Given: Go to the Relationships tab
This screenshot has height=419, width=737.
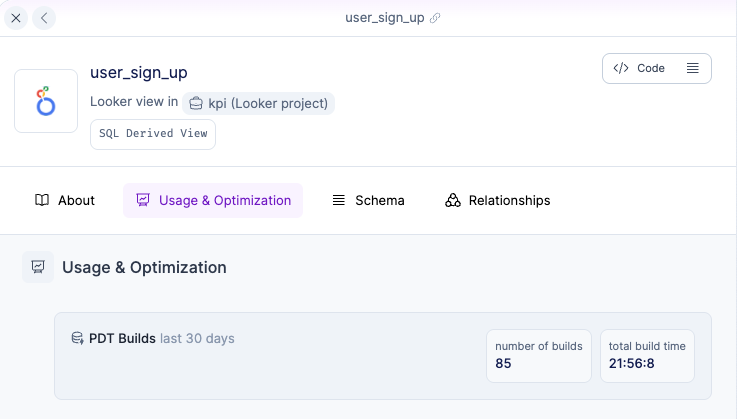Looking at the screenshot, I should point(497,200).
